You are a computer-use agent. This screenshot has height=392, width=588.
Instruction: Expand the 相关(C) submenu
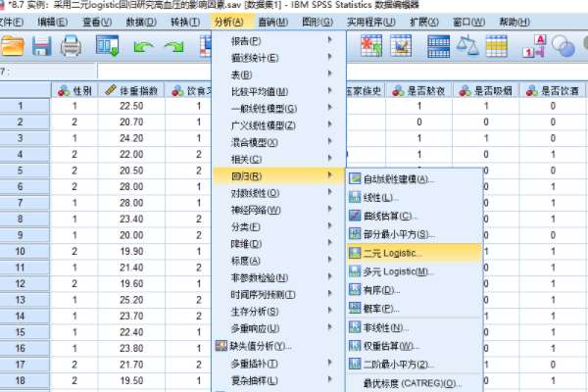coord(278,159)
